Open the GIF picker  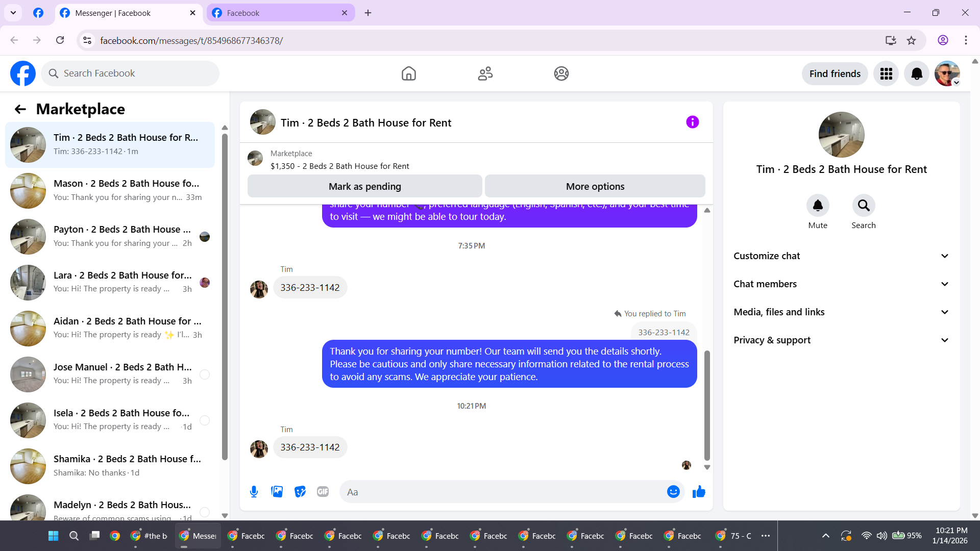pyautogui.click(x=323, y=492)
